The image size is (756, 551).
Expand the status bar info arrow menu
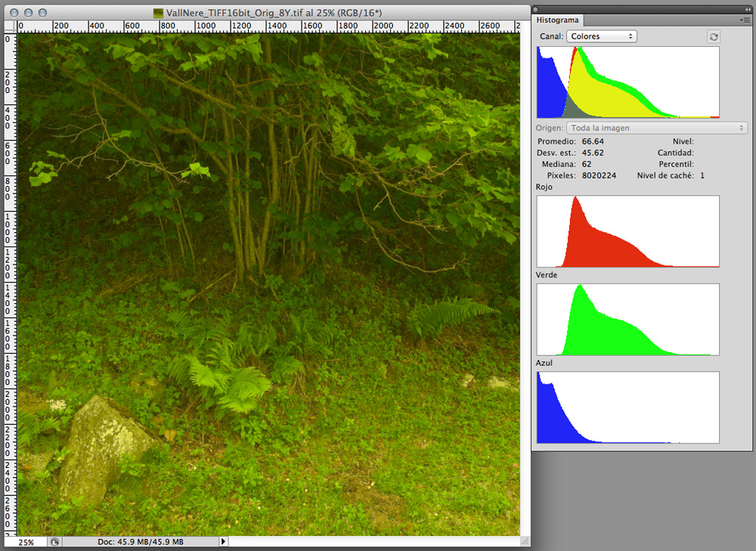(x=223, y=542)
